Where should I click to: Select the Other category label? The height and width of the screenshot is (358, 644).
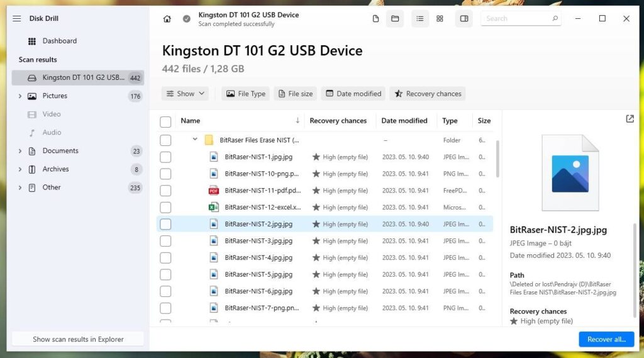pyautogui.click(x=52, y=187)
